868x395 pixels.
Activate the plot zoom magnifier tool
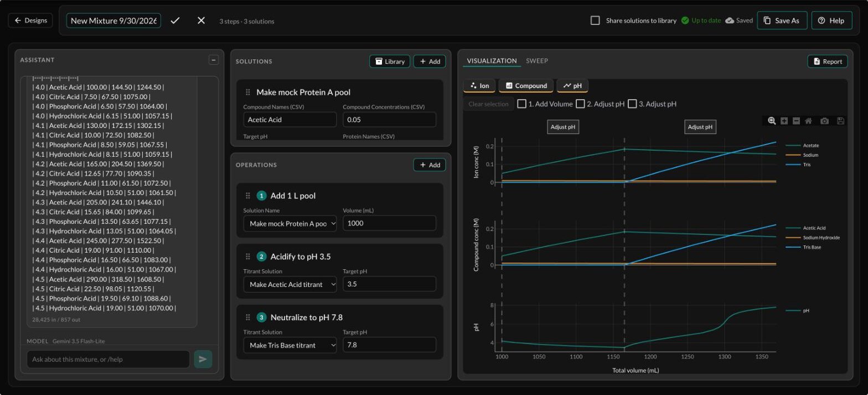772,121
